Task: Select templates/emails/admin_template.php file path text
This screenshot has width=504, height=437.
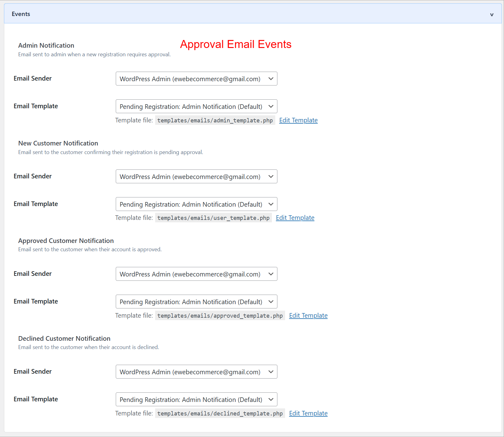Action: click(215, 120)
